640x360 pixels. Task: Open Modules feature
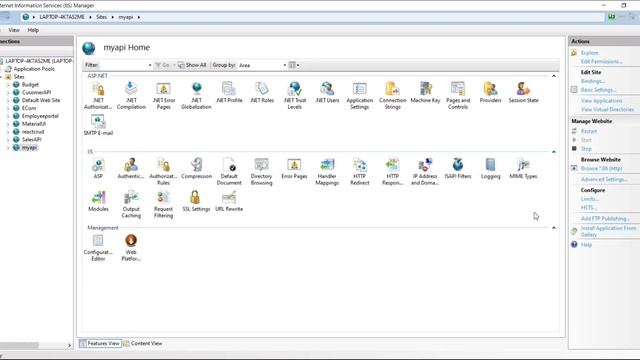[98, 201]
